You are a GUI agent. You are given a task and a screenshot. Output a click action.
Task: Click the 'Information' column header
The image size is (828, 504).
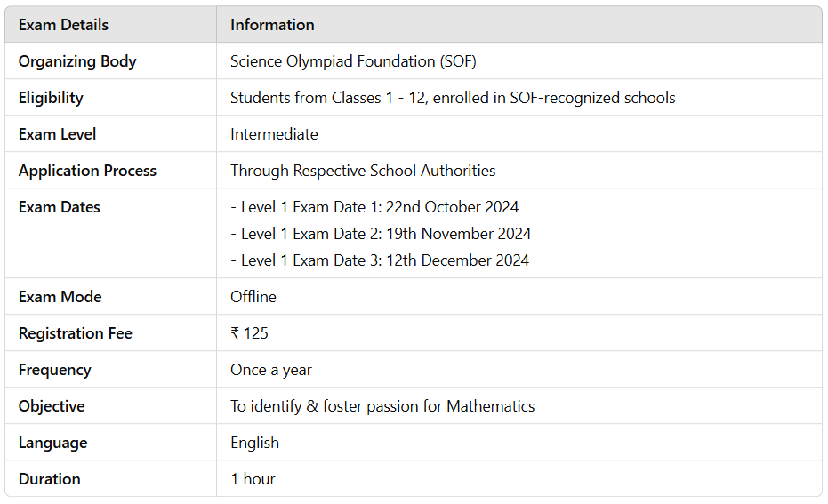click(272, 25)
